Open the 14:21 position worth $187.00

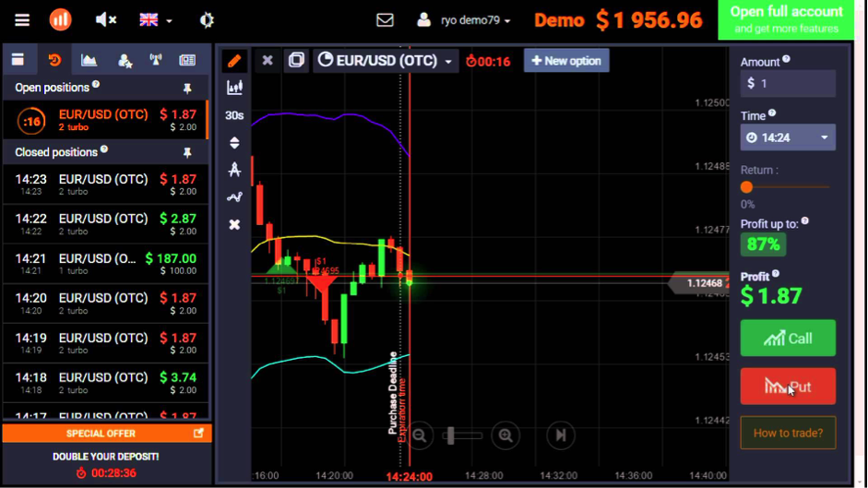pos(105,264)
